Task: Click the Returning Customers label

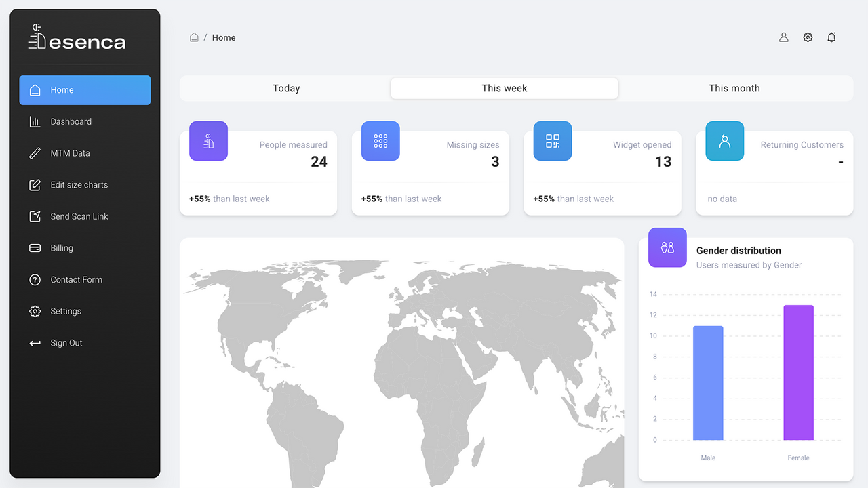Action: coord(802,145)
